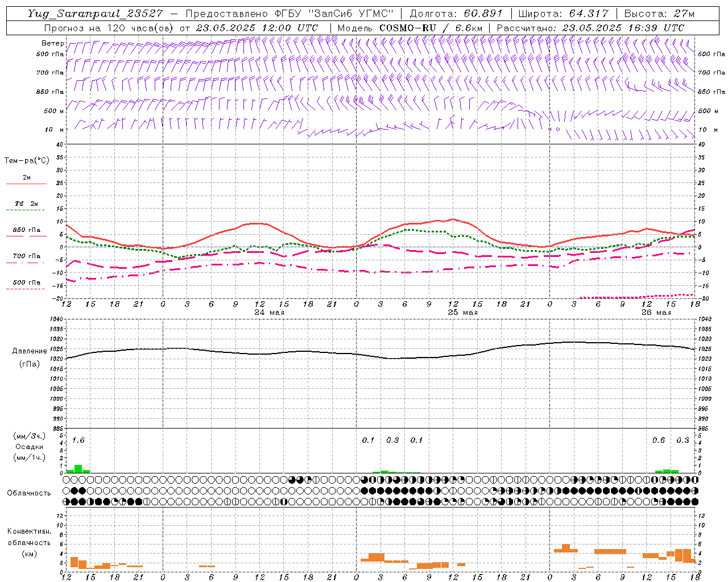Click the 'Модель COSMO-RU / 6.6км' label

[409, 28]
